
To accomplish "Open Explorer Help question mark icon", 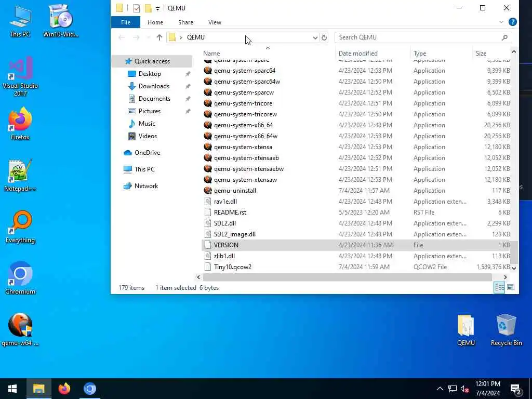I will point(512,22).
